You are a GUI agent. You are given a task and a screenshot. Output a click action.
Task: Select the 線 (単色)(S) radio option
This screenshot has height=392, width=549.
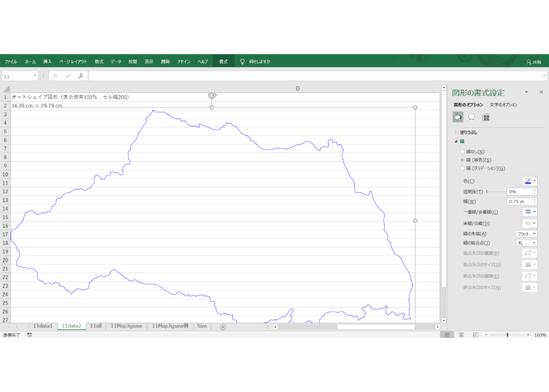(x=462, y=160)
